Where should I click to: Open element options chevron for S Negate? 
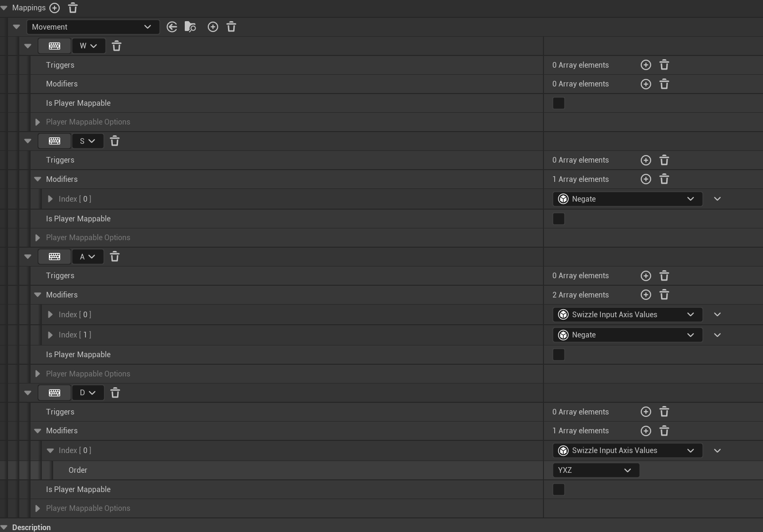click(717, 199)
